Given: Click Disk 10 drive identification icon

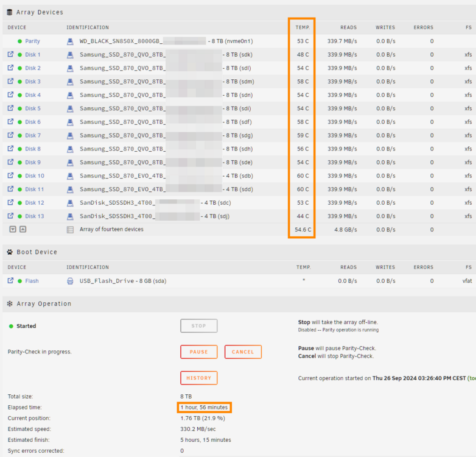Looking at the screenshot, I should [x=70, y=175].
